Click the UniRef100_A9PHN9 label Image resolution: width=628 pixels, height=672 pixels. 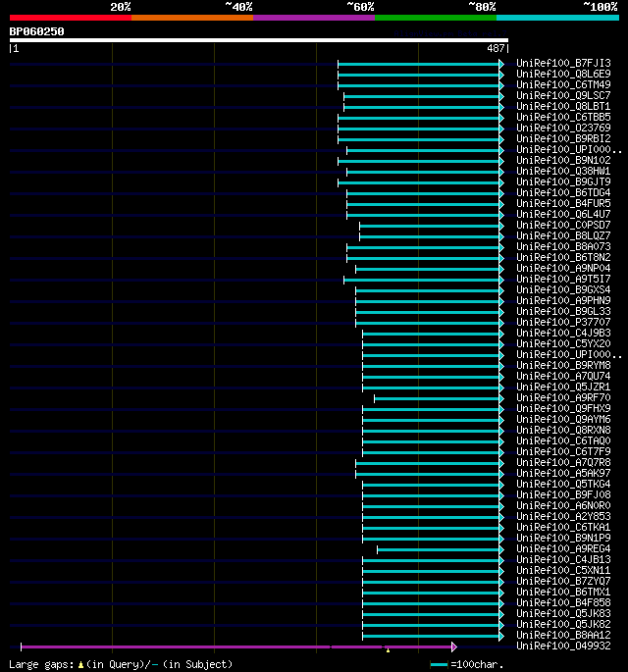[563, 301]
